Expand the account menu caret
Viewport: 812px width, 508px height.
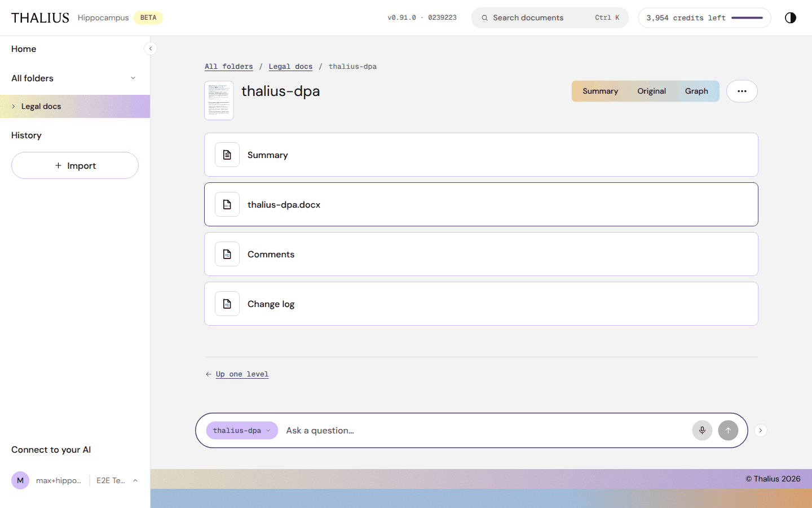(x=135, y=480)
